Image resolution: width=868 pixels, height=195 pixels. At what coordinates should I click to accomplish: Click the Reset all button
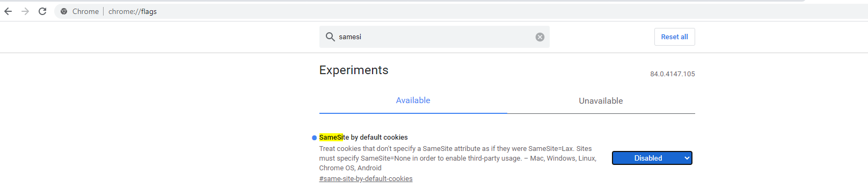(674, 37)
